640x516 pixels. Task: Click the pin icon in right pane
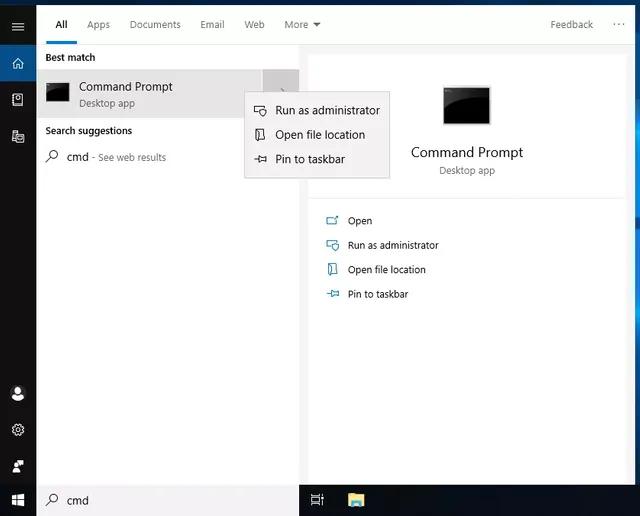[x=333, y=294]
